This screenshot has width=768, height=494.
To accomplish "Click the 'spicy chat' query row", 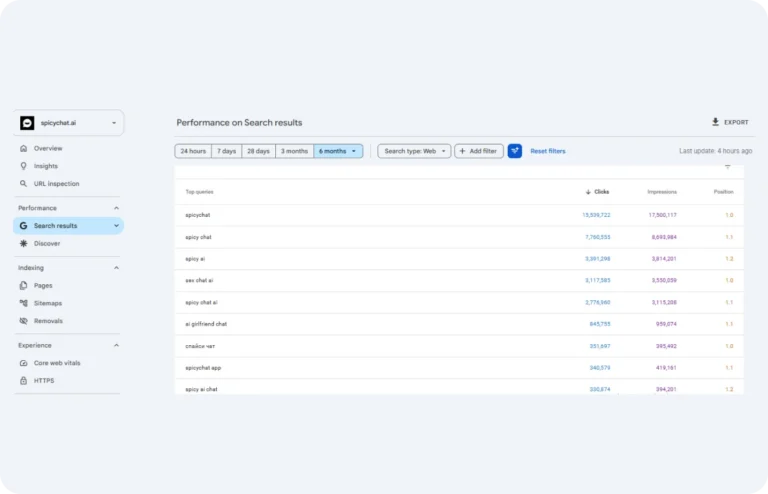I will (x=459, y=237).
